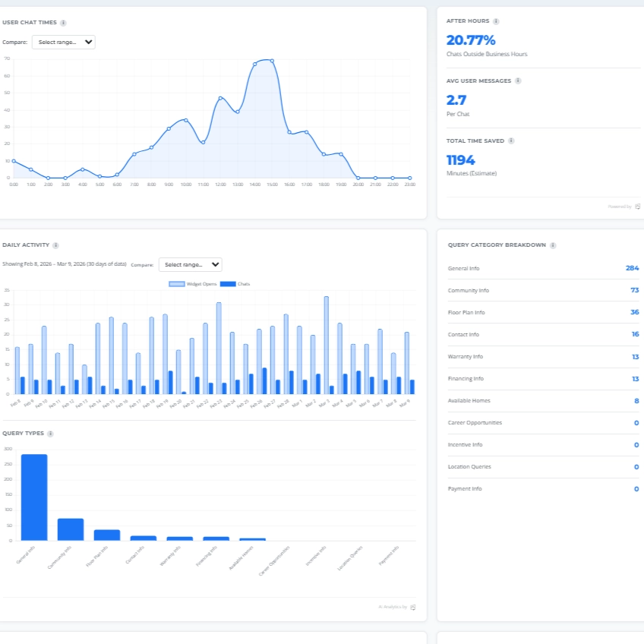Viewport: 644px width, 644px height.
Task: Open info icon for Query Category Breakdown
Action: tap(553, 245)
